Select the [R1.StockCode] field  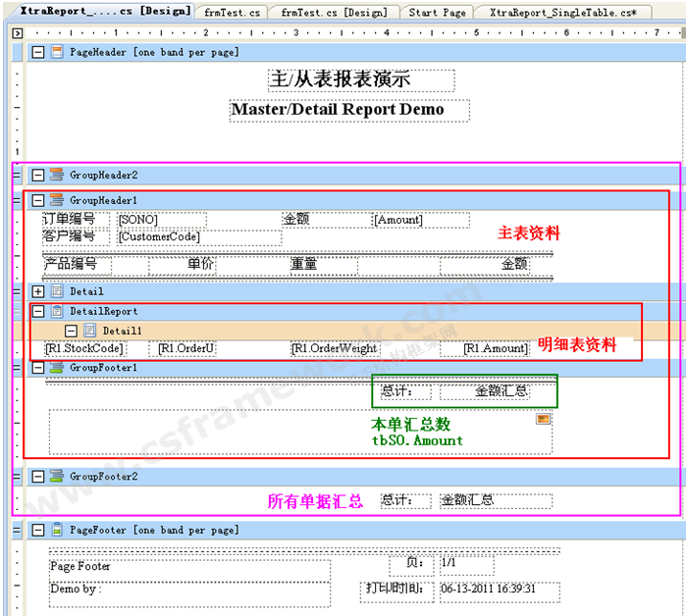click(83, 348)
